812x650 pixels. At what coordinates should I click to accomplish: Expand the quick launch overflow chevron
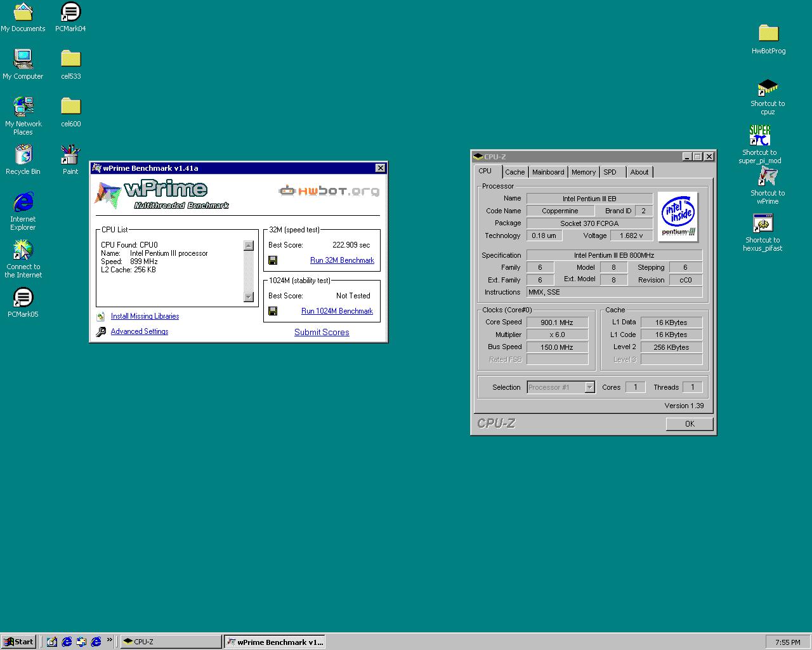[x=109, y=640]
